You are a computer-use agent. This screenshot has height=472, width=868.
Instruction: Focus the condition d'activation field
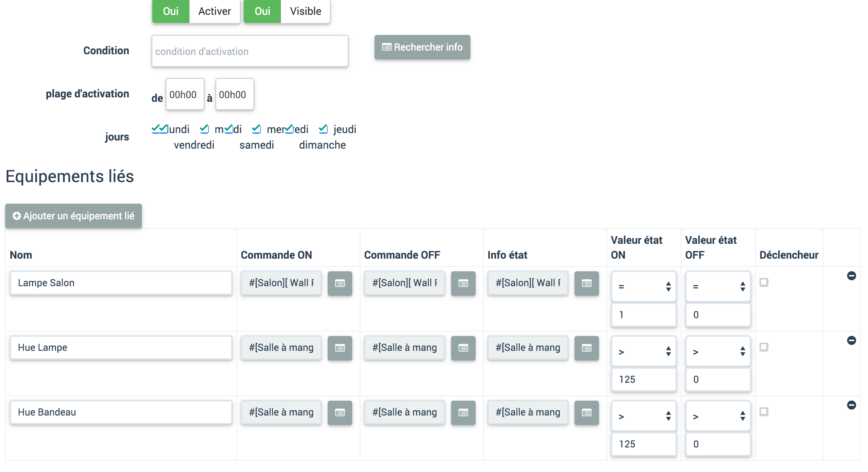coord(250,51)
